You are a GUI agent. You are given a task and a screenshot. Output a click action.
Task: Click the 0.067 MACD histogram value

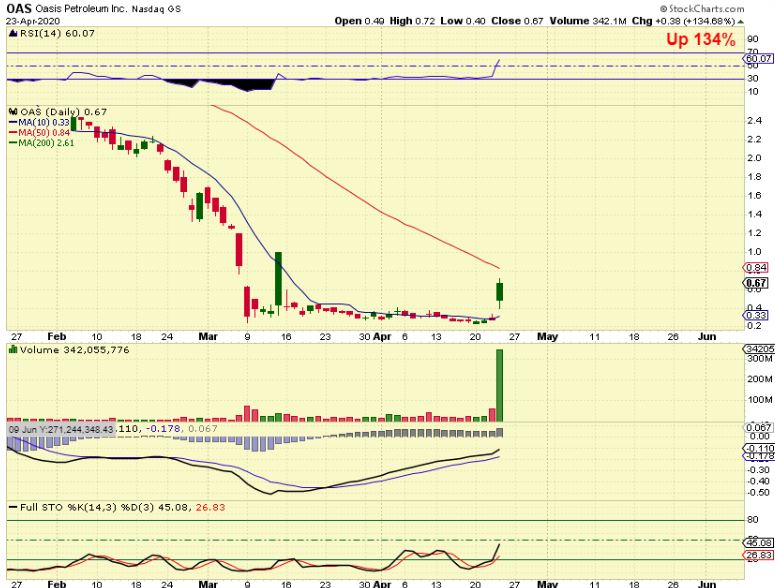pyautogui.click(x=203, y=428)
